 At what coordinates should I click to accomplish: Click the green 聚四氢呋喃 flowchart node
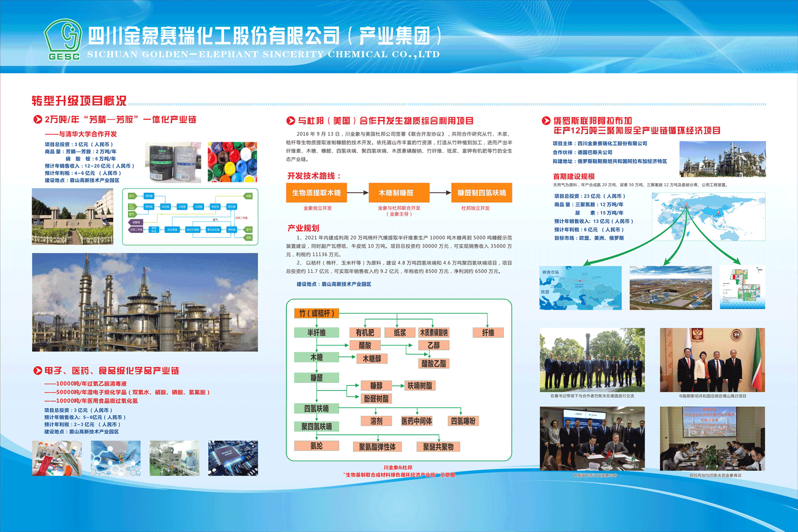tap(317, 426)
